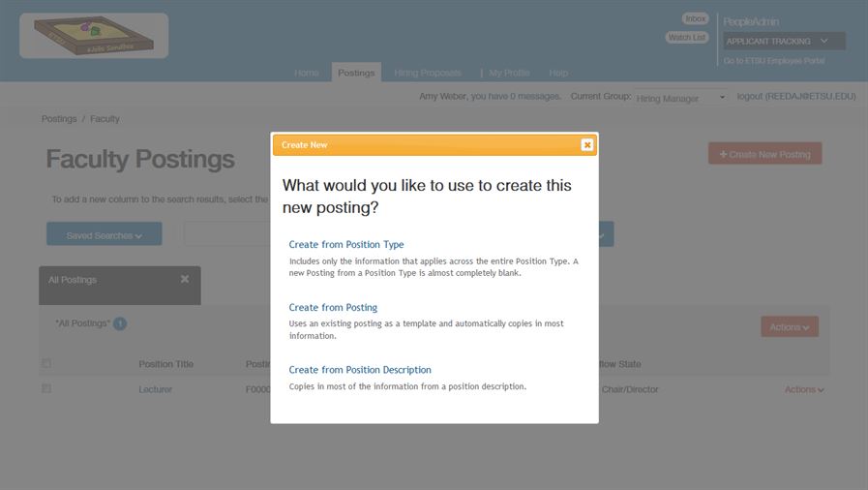Open the Current Group selector
This screenshot has width=868, height=490.
click(680, 98)
